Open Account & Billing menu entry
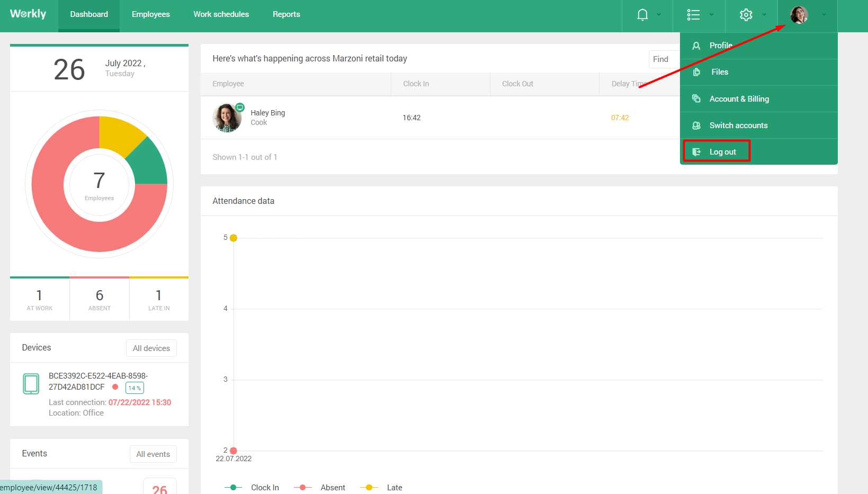The height and width of the screenshot is (494, 868). coord(759,99)
